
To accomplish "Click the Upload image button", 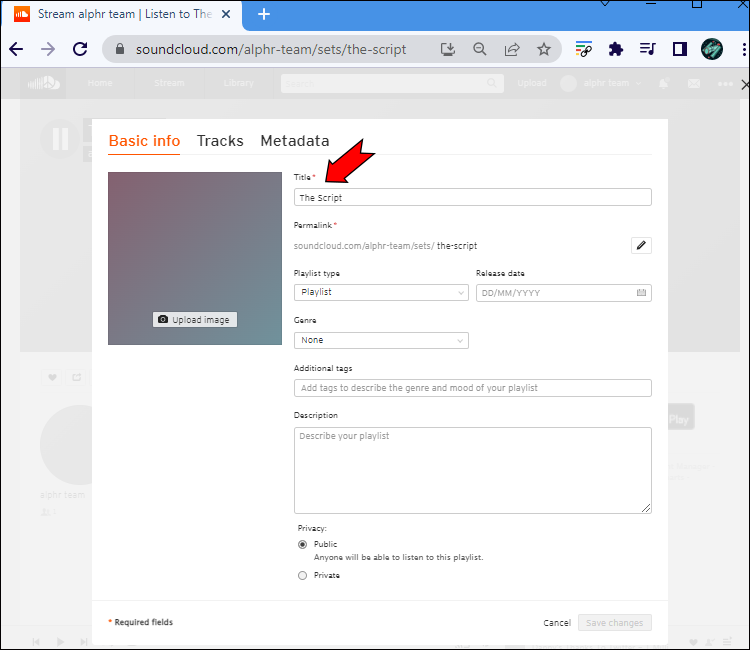I will point(195,319).
